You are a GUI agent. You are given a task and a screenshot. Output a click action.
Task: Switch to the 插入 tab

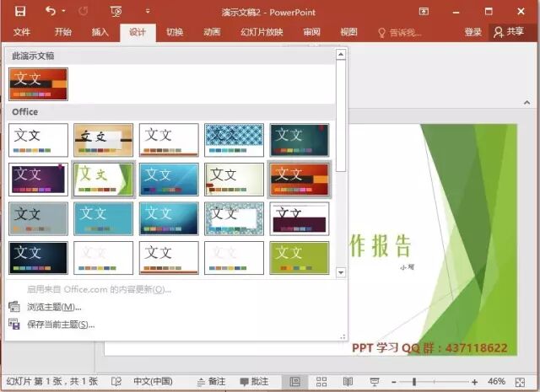pos(100,32)
